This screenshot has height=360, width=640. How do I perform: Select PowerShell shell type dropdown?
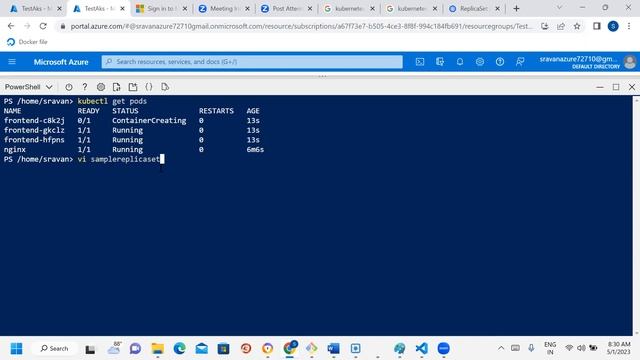28,87
